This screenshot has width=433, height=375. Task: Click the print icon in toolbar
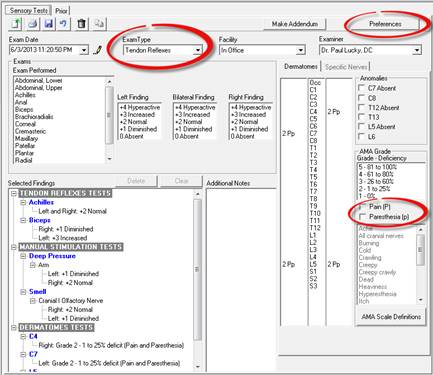pyautogui.click(x=32, y=24)
